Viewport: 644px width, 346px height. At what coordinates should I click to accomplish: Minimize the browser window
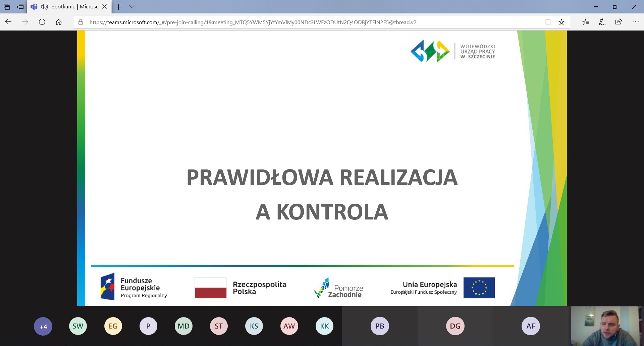(596, 7)
